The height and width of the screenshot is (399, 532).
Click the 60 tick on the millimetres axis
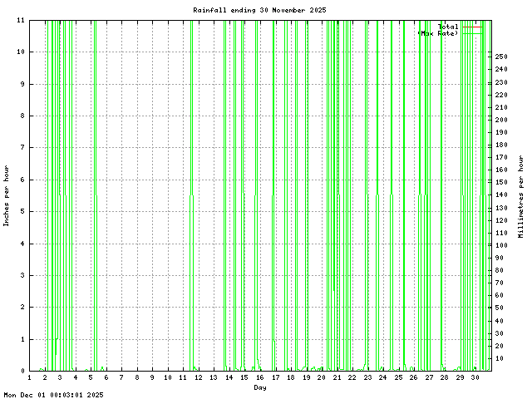(500, 295)
